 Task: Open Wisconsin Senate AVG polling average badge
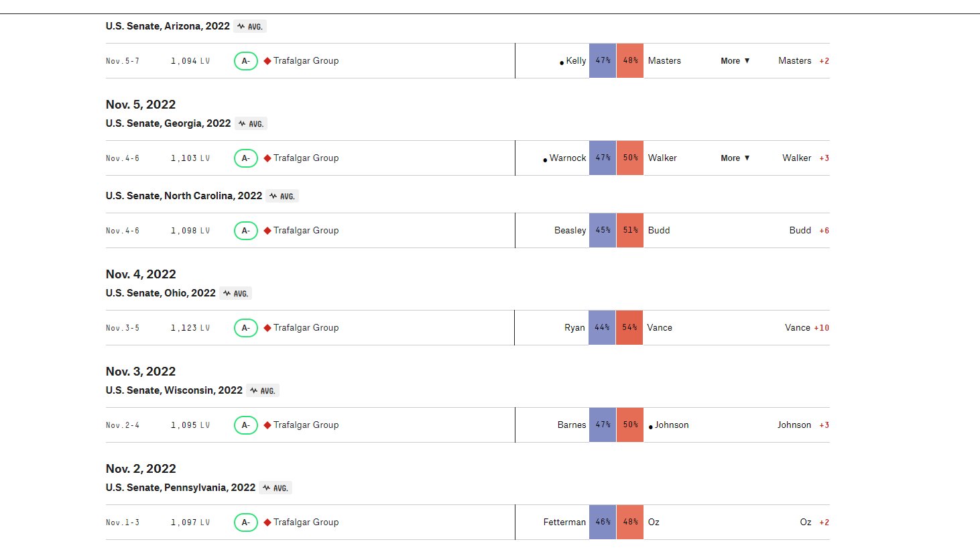coord(263,391)
